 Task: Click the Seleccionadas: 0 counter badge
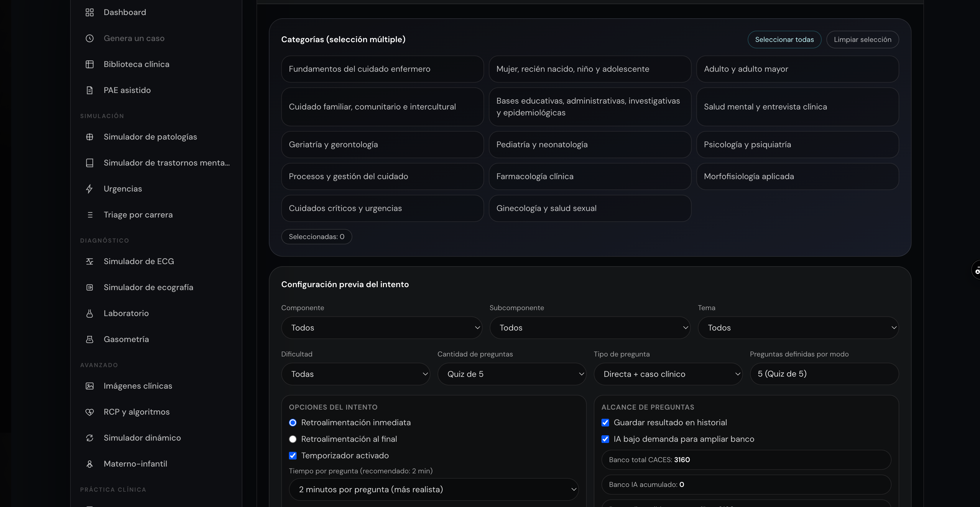pos(317,237)
